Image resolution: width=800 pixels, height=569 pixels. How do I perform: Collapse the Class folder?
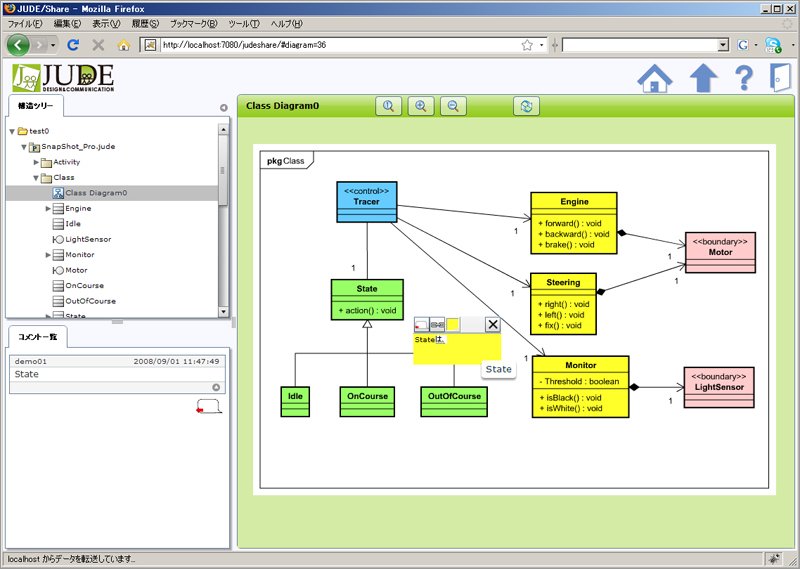(36, 178)
